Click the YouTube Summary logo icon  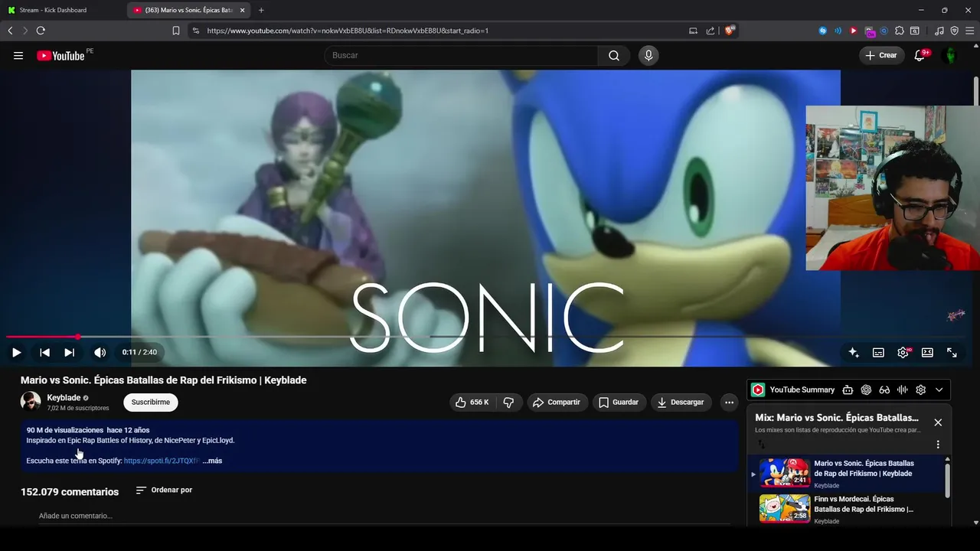tap(758, 390)
